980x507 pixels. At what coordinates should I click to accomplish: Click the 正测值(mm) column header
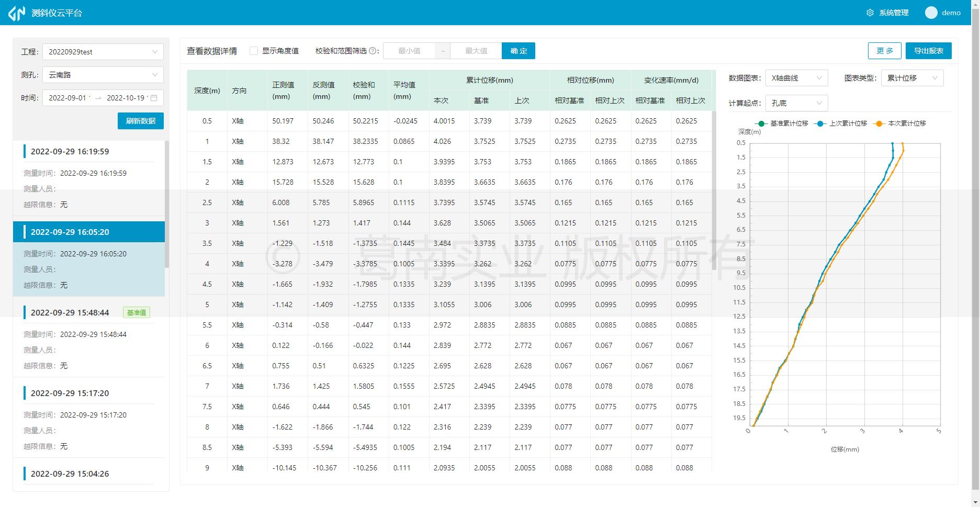pyautogui.click(x=288, y=91)
